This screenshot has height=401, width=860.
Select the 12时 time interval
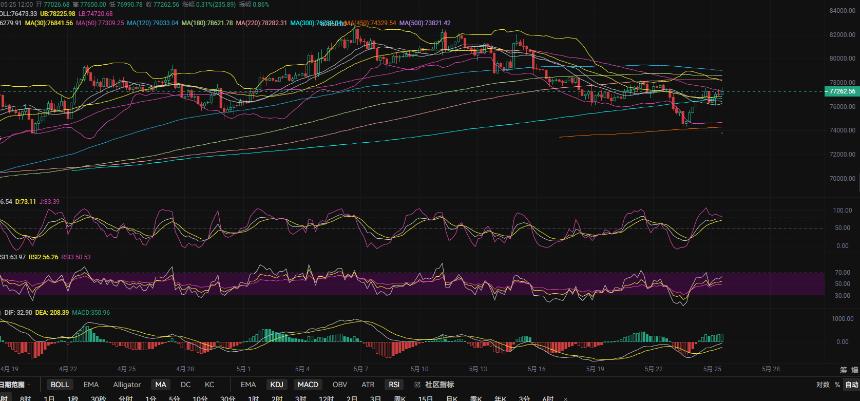click(326, 398)
